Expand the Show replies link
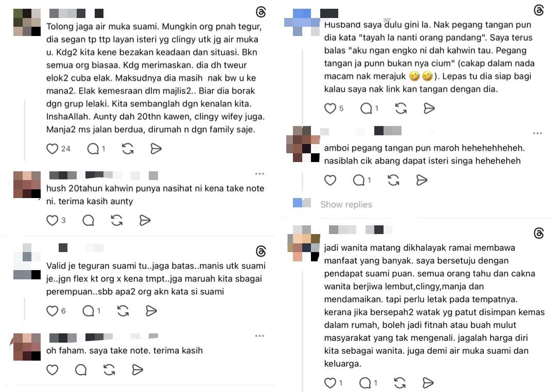Screen dimensions: 556x392 coord(346,204)
